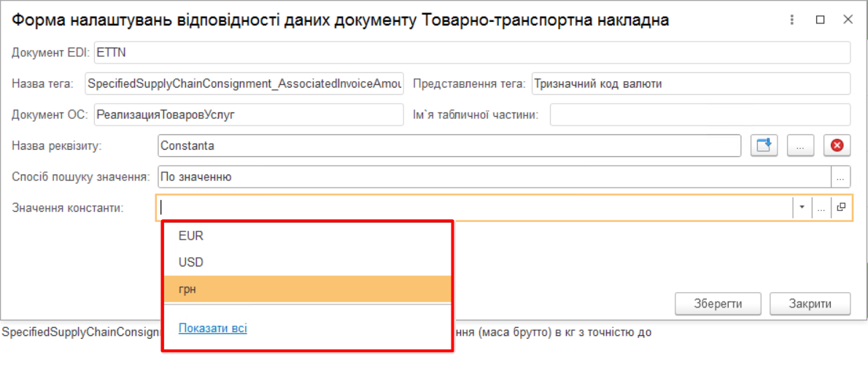Click the open-in-window icon of Значення константи
The height and width of the screenshot is (368, 868).
pyautogui.click(x=841, y=208)
